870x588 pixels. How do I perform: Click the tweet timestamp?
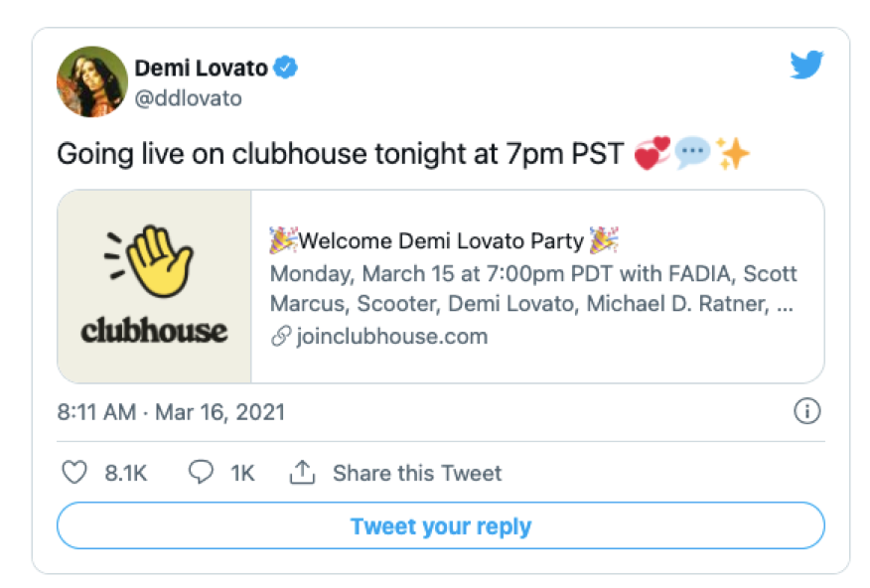[171, 412]
